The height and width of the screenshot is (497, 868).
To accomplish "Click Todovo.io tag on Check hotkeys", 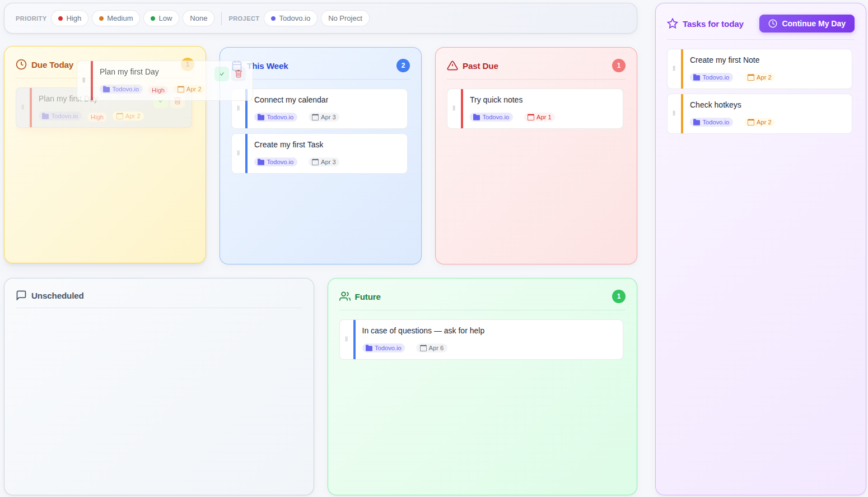I will click(711, 122).
